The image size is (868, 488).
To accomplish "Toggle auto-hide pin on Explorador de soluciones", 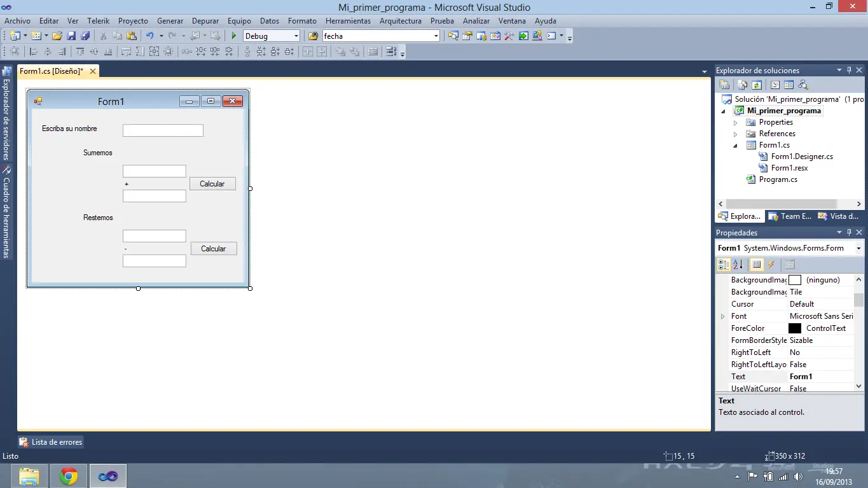I will (x=849, y=70).
